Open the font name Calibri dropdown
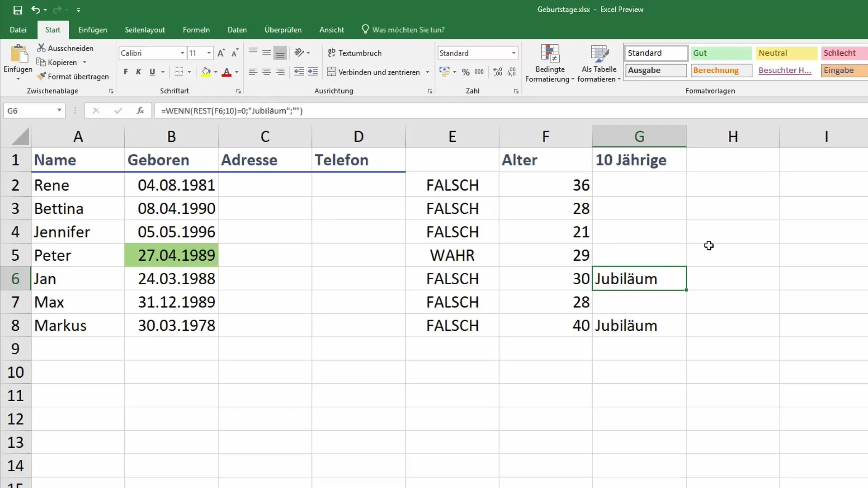The image size is (868, 488). (x=182, y=53)
